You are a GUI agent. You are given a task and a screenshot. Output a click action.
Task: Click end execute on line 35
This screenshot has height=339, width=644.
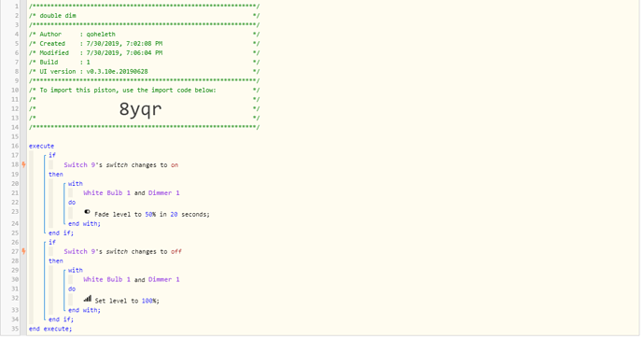pos(50,329)
